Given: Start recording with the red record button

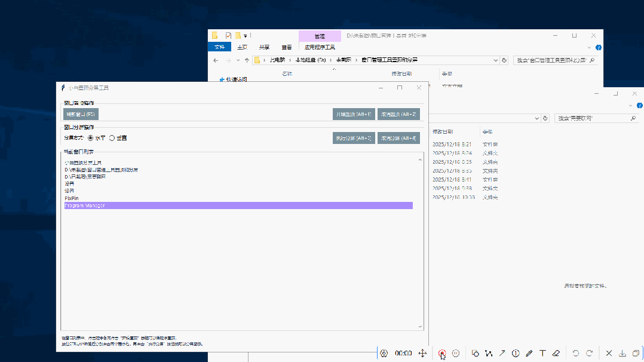Looking at the screenshot, I should [x=442, y=354].
